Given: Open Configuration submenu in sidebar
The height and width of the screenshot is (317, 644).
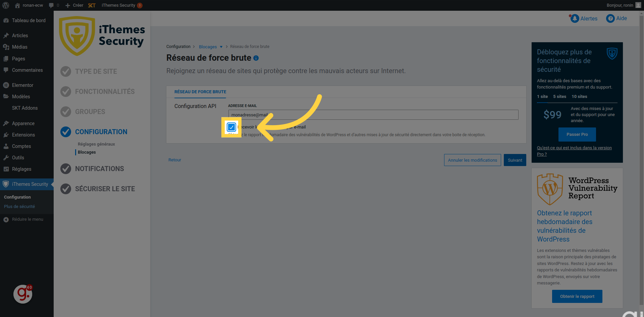Looking at the screenshot, I should (17, 197).
